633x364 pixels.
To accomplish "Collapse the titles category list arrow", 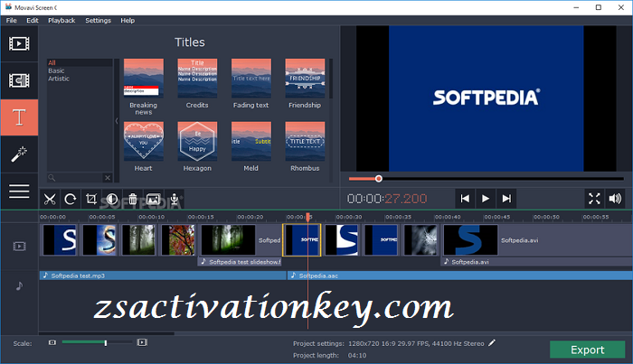I will click(117, 120).
